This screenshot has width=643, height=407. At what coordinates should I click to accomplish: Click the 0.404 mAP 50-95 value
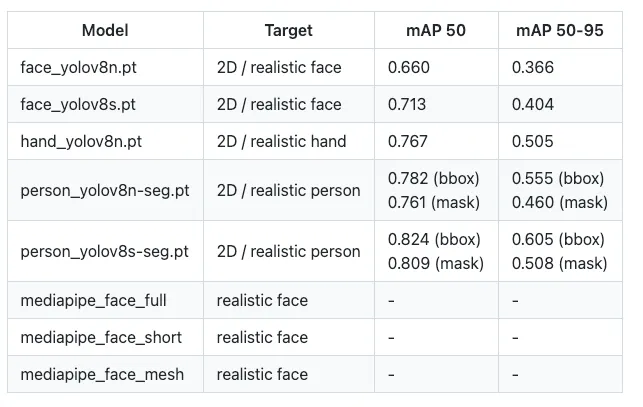(x=533, y=105)
